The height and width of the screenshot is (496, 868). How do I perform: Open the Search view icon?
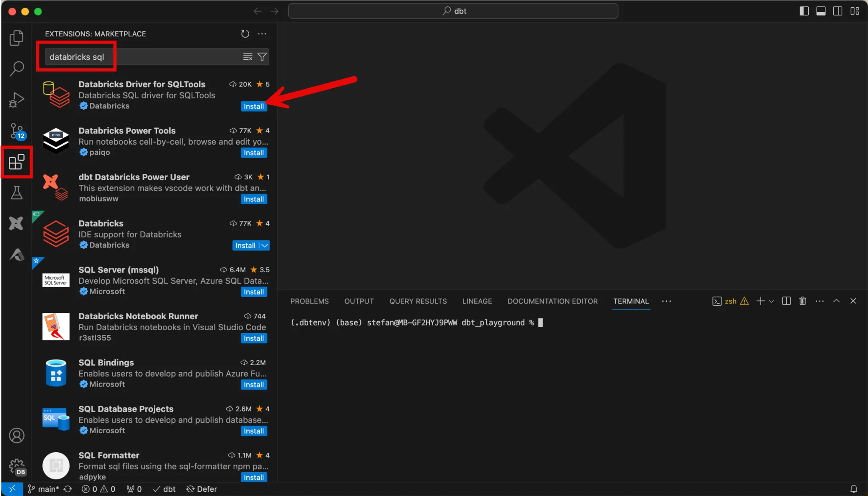point(17,68)
